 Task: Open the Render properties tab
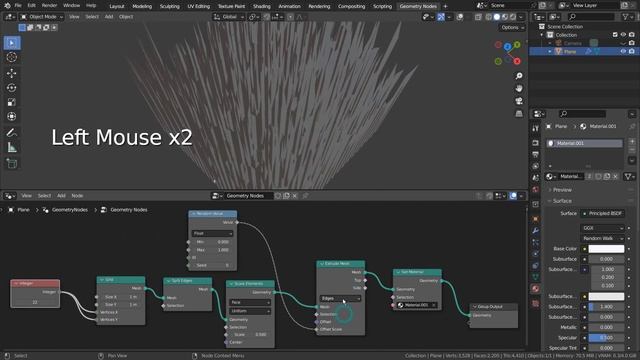[536, 143]
